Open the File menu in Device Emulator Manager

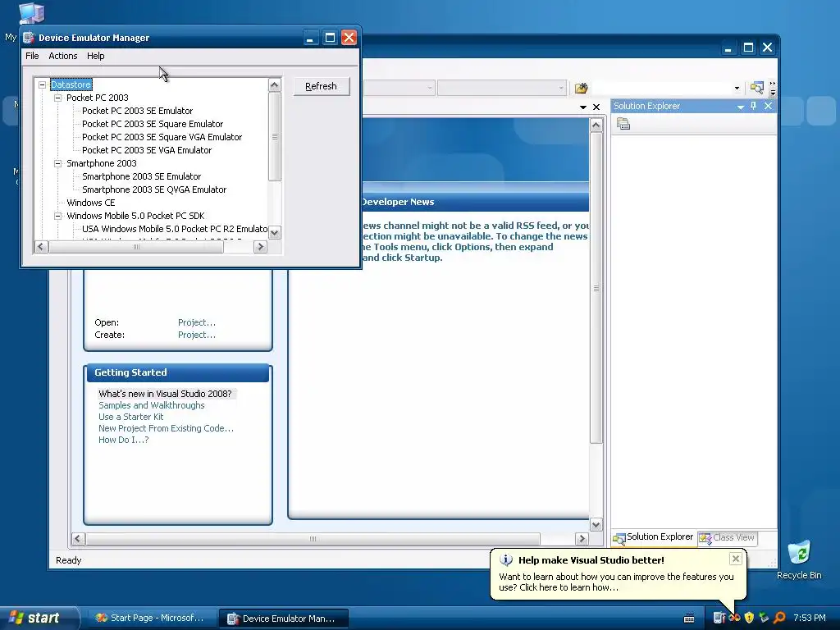[x=32, y=56]
